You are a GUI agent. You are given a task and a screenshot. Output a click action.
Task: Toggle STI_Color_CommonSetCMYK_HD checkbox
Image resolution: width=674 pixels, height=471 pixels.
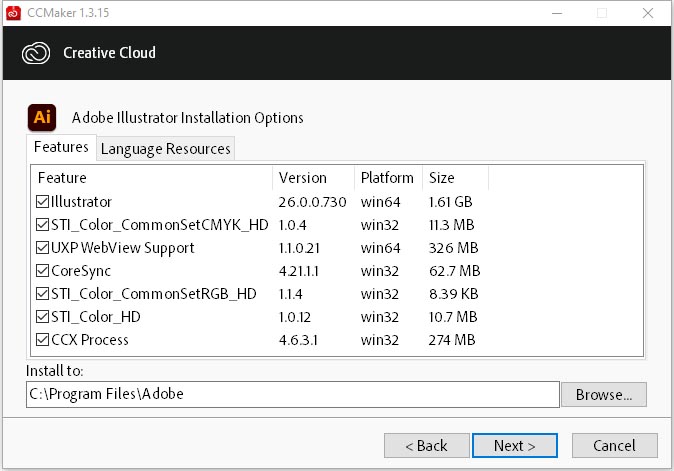pyautogui.click(x=42, y=224)
